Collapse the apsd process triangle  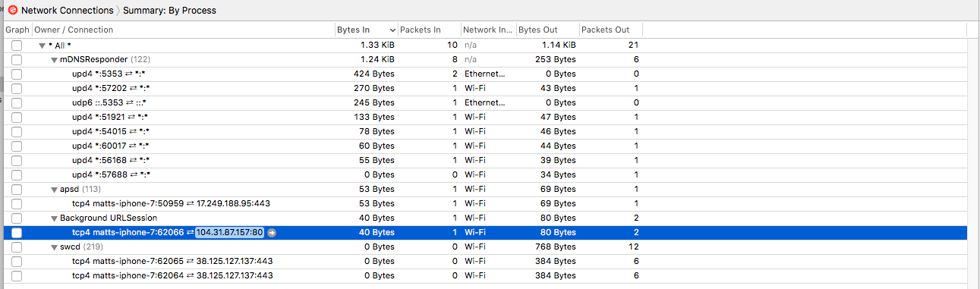(x=55, y=190)
